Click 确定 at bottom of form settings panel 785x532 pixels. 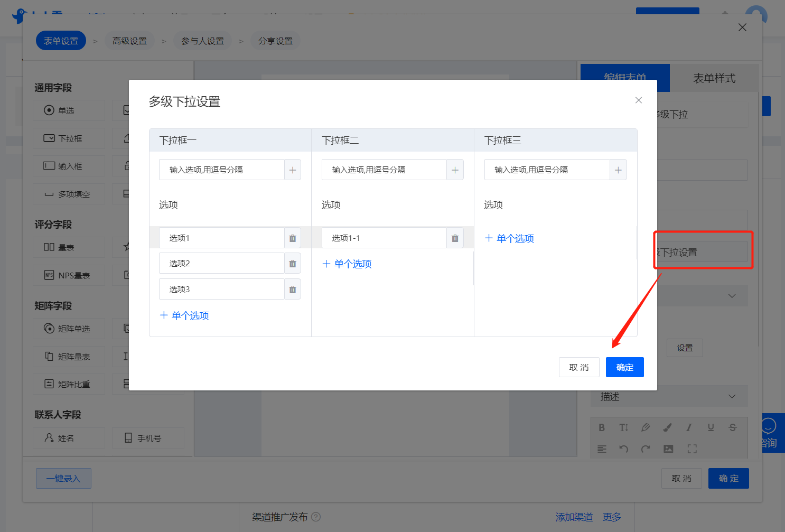[728, 478]
